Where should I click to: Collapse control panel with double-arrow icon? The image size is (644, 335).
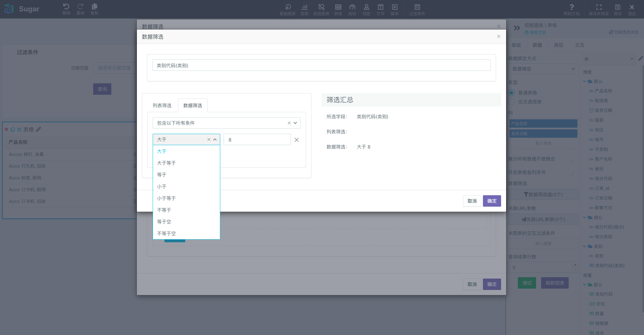517,28
